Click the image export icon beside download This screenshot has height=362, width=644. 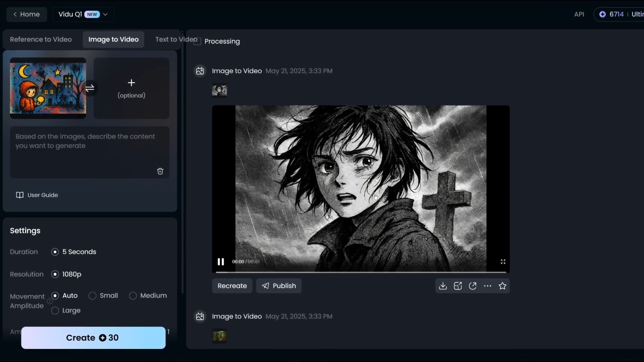point(458,286)
